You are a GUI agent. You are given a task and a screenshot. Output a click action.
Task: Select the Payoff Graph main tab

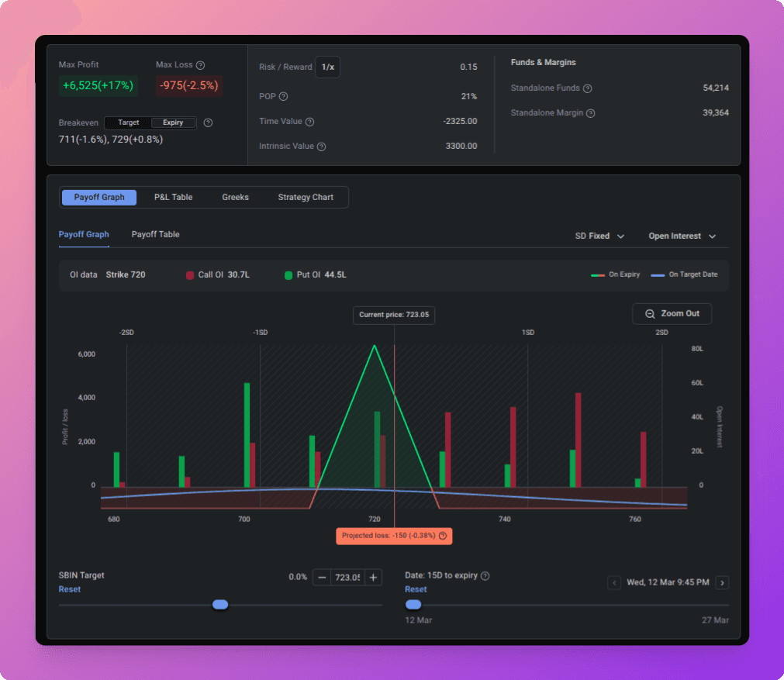[x=99, y=197]
